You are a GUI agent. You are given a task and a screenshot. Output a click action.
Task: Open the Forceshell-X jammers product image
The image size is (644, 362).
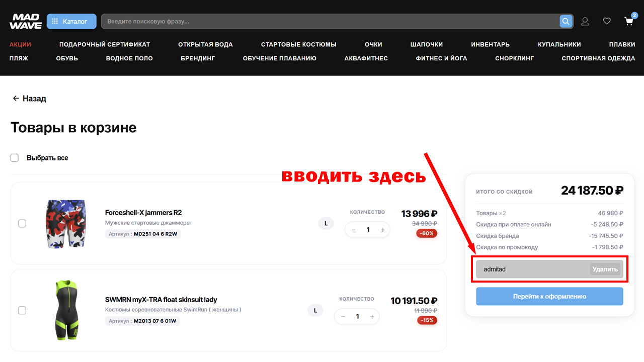tap(65, 223)
